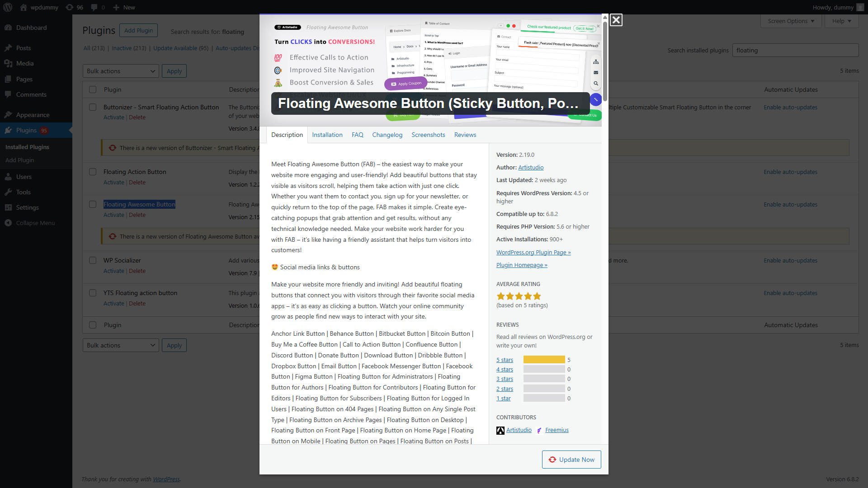Open Tools from the sidebar
This screenshot has width=868, height=488.
point(24,192)
